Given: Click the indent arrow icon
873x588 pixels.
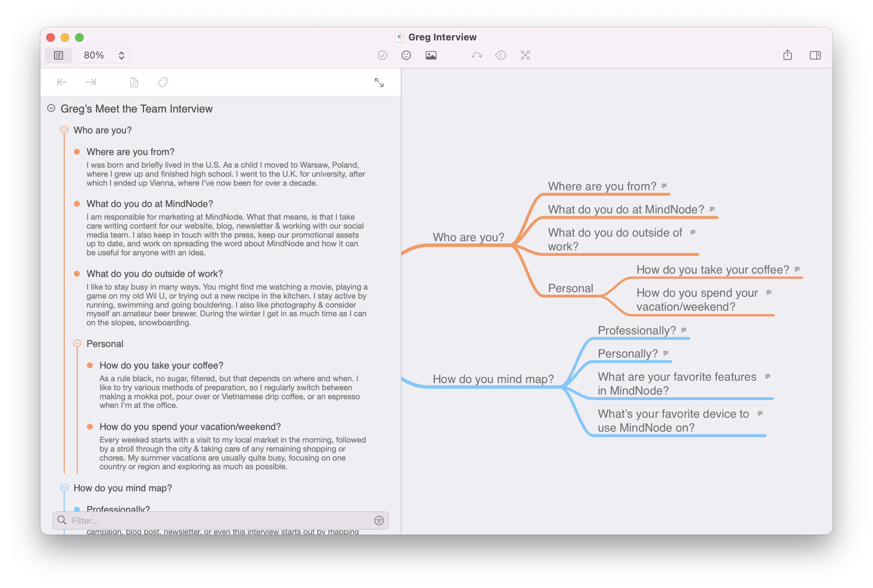Looking at the screenshot, I should pyautogui.click(x=91, y=82).
